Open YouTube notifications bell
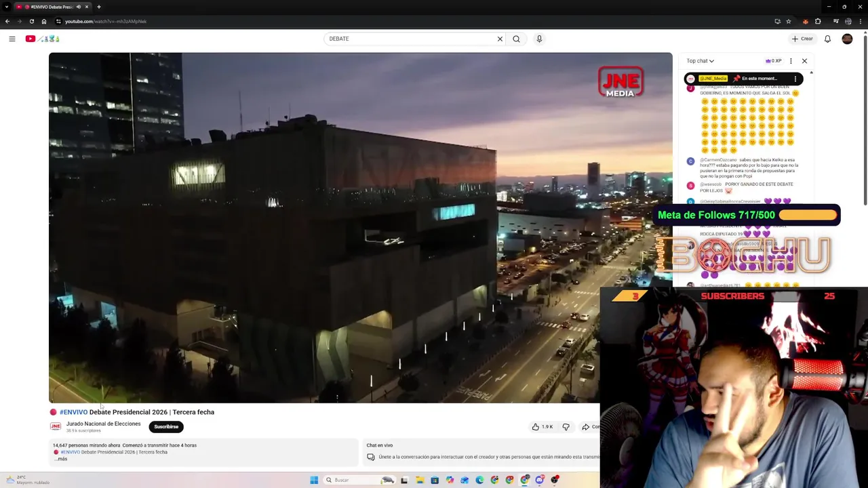 [x=827, y=39]
